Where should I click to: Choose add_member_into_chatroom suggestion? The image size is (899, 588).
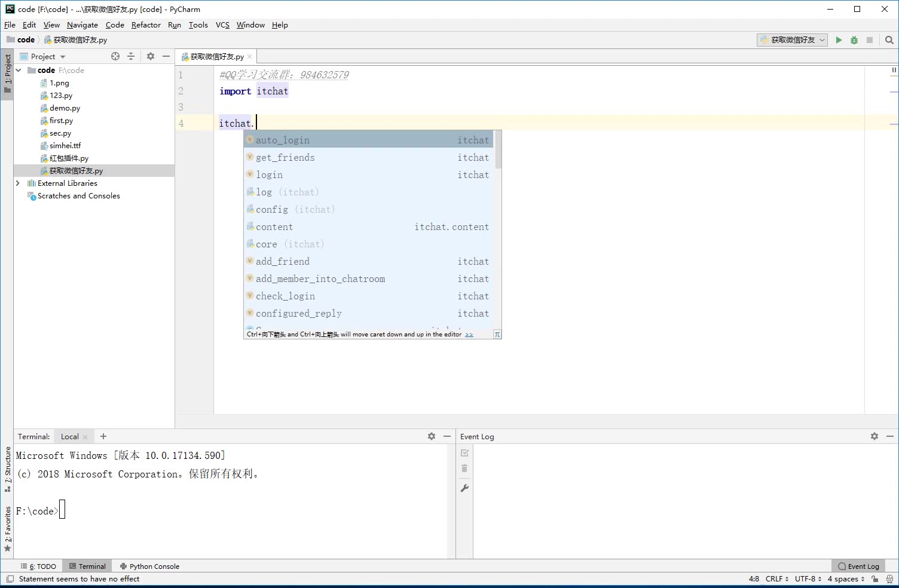pyautogui.click(x=369, y=279)
